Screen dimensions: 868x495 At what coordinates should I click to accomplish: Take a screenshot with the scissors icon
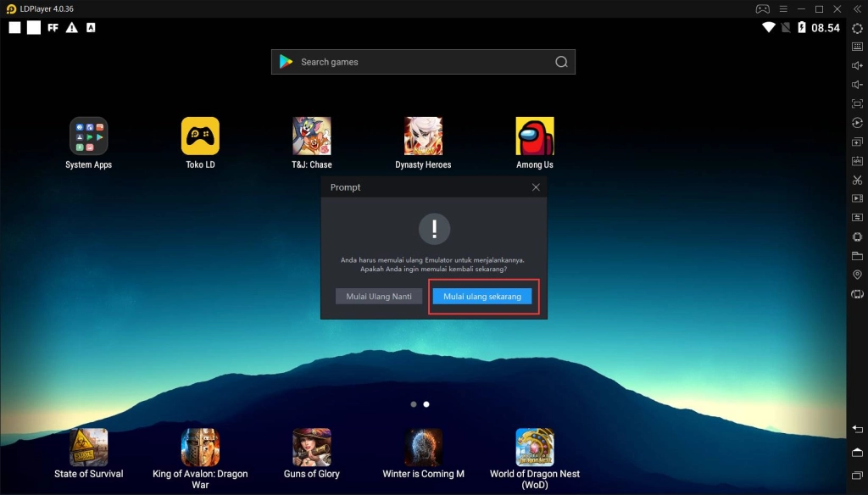click(x=857, y=180)
